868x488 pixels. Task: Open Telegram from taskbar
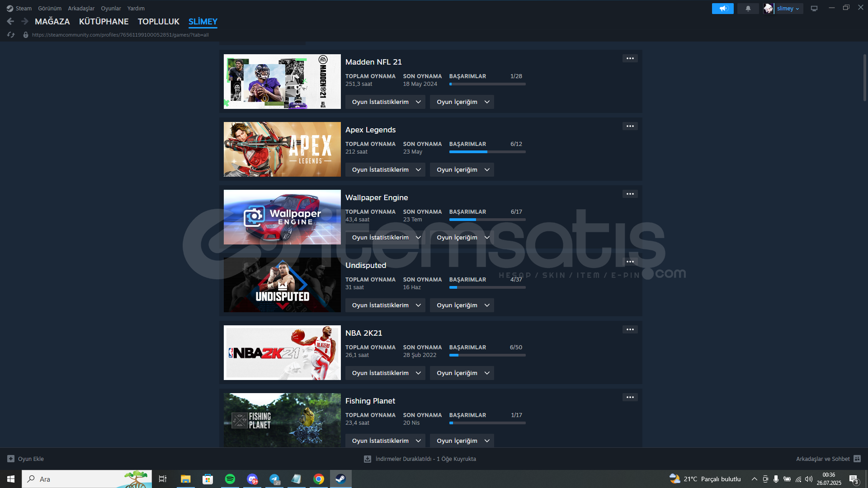click(274, 479)
